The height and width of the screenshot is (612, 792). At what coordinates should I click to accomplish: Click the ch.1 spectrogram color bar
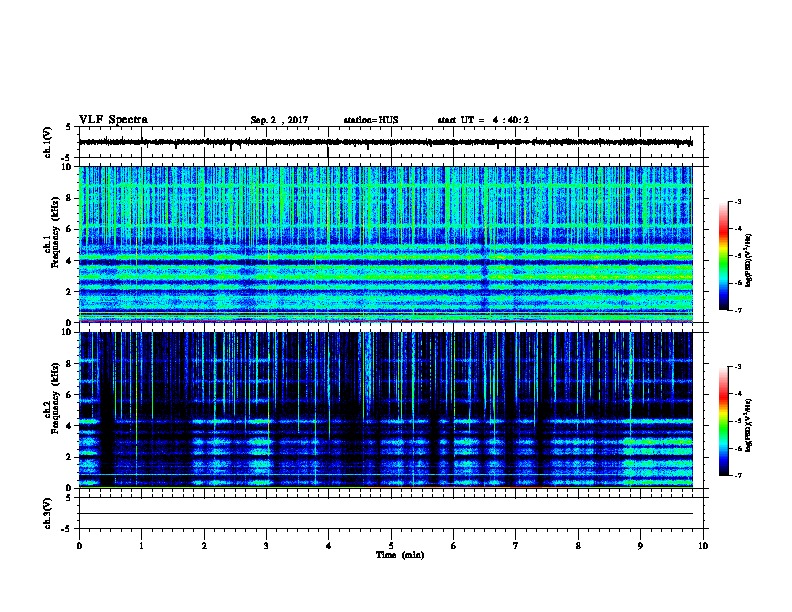pos(723,256)
